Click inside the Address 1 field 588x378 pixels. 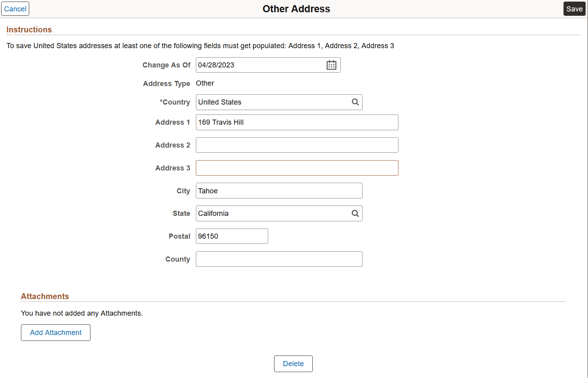296,122
